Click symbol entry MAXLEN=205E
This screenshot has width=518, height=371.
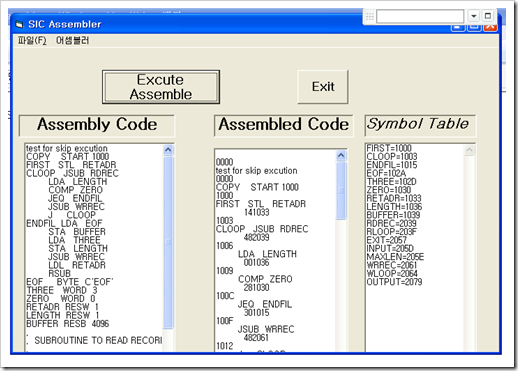pyautogui.click(x=395, y=257)
